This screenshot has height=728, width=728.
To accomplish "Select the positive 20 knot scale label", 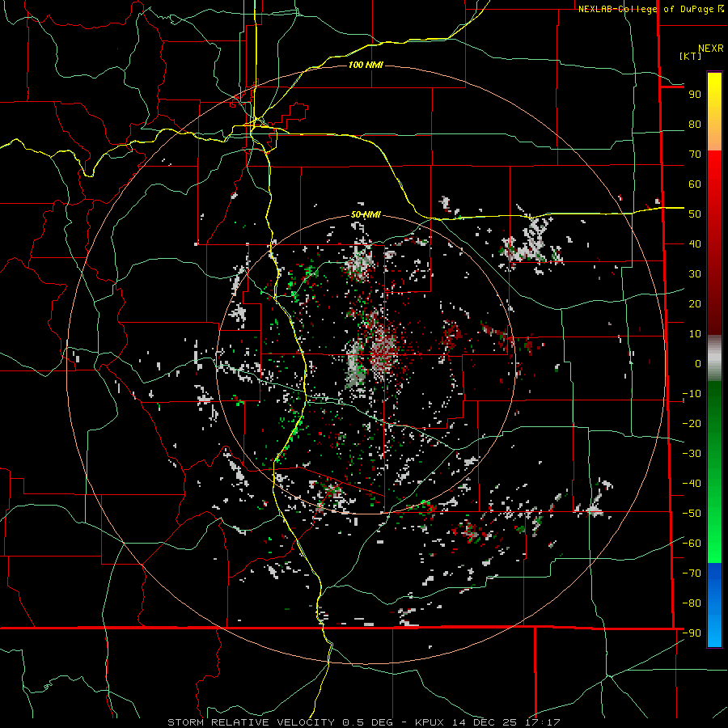I will tap(695, 304).
